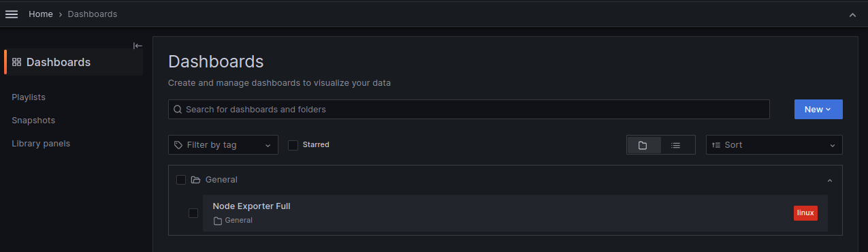The height and width of the screenshot is (252, 868).
Task: Click the Dashboards grid icon in sidebar
Action: point(17,62)
